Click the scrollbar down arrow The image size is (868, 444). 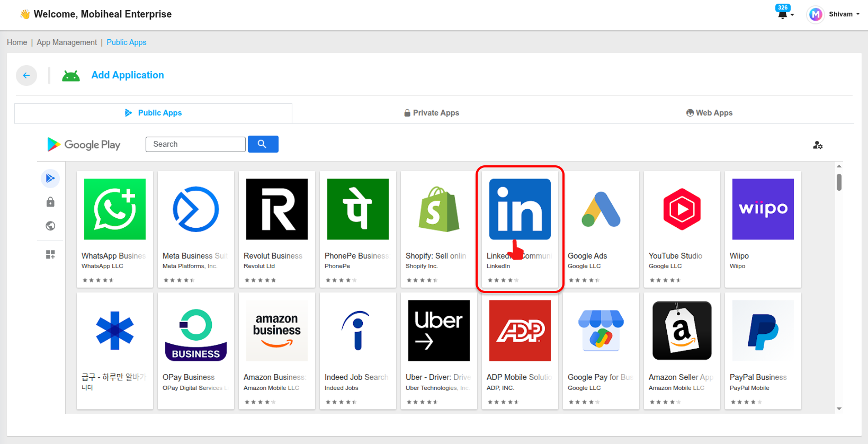(839, 409)
